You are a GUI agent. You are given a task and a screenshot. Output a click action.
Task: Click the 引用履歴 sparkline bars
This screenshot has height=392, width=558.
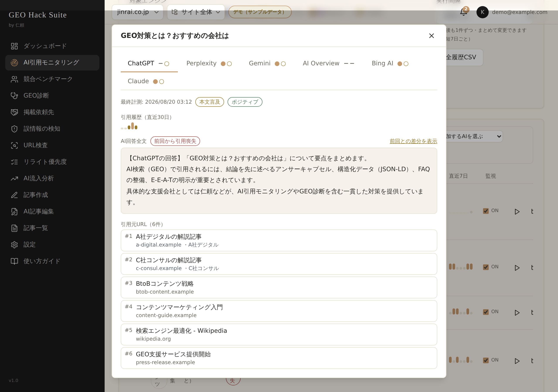129,126
